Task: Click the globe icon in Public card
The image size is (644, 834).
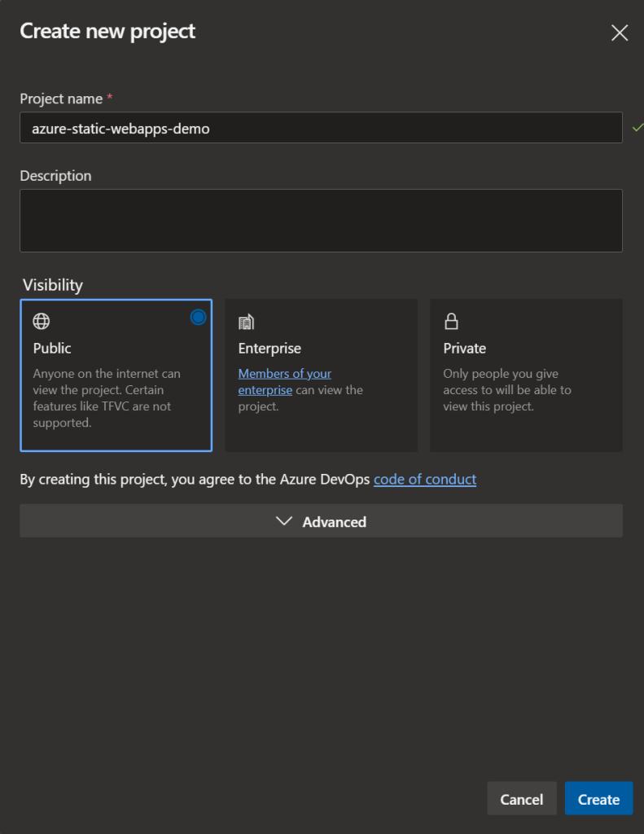Action: point(41,321)
